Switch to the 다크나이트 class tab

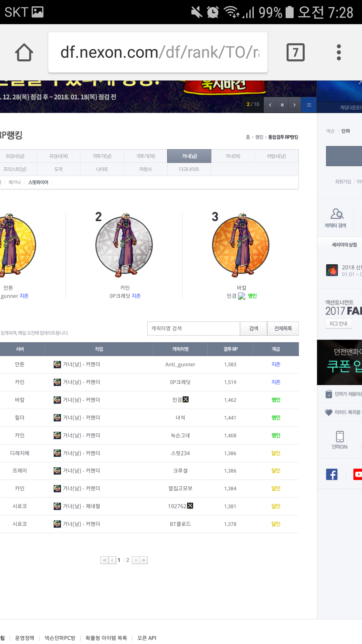189,169
